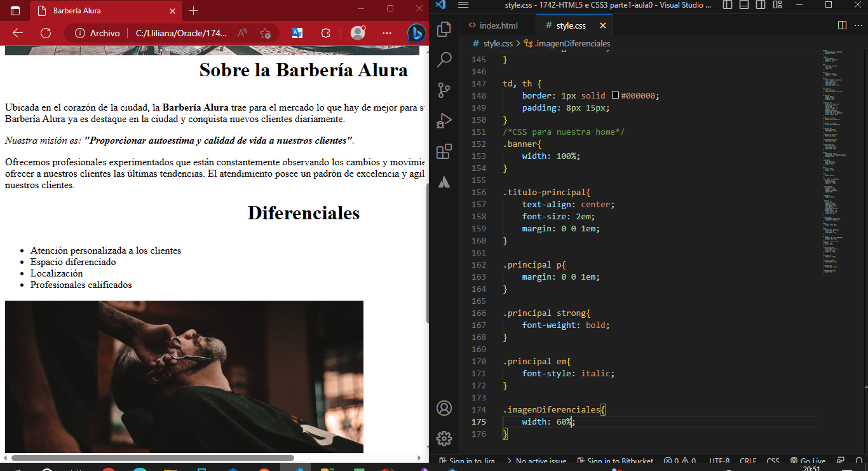Click the CSS para nuestra home comment

[x=564, y=132]
